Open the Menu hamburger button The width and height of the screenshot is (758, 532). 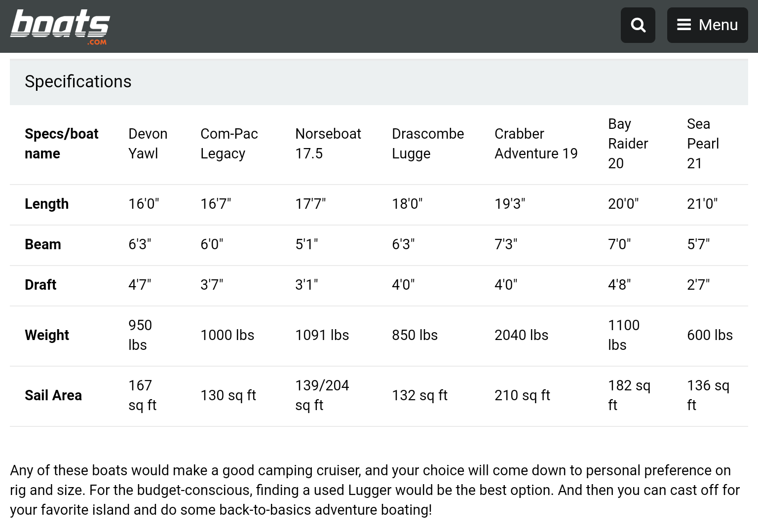(707, 25)
